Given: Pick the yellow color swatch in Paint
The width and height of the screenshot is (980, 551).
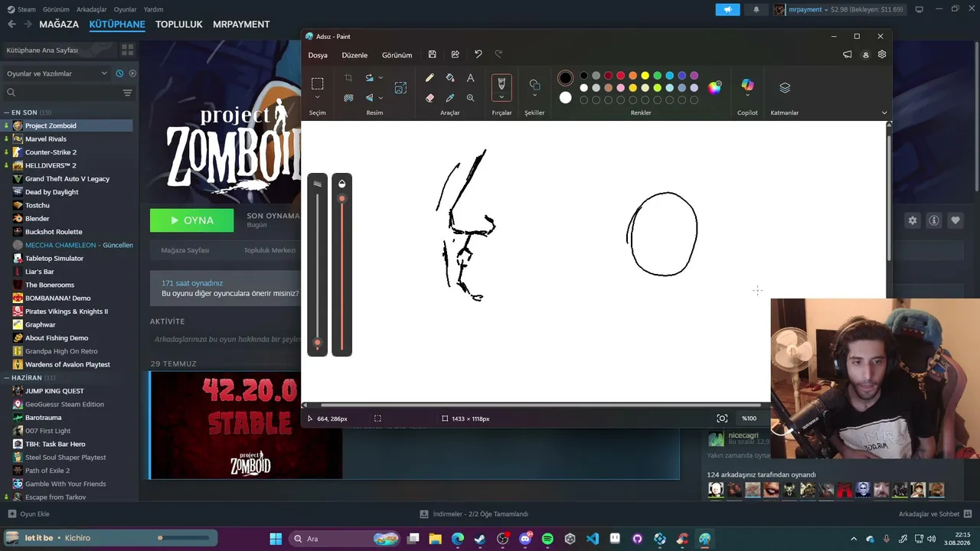Looking at the screenshot, I should (645, 76).
